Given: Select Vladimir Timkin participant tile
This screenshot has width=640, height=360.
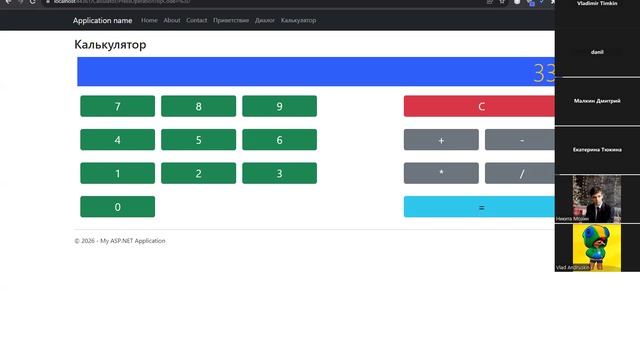Looking at the screenshot, I should click(x=597, y=12).
